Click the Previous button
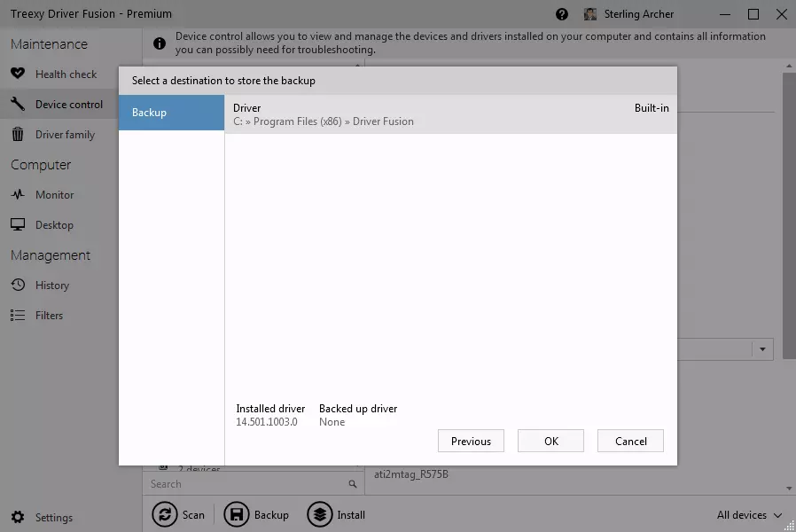The width and height of the screenshot is (796, 532). pos(471,441)
